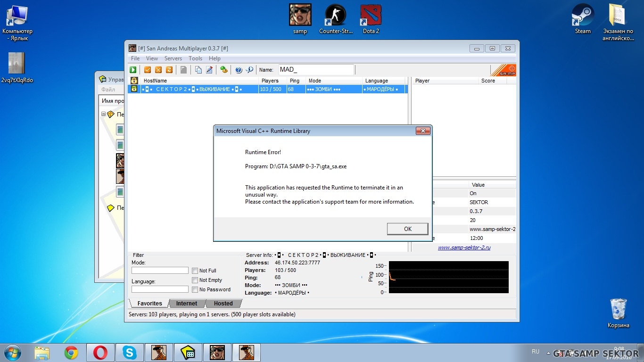The width and height of the screenshot is (644, 362).
Task: Select the СЕКТОР 2 ВЫЖИВАНИЕ server row
Action: 267,89
